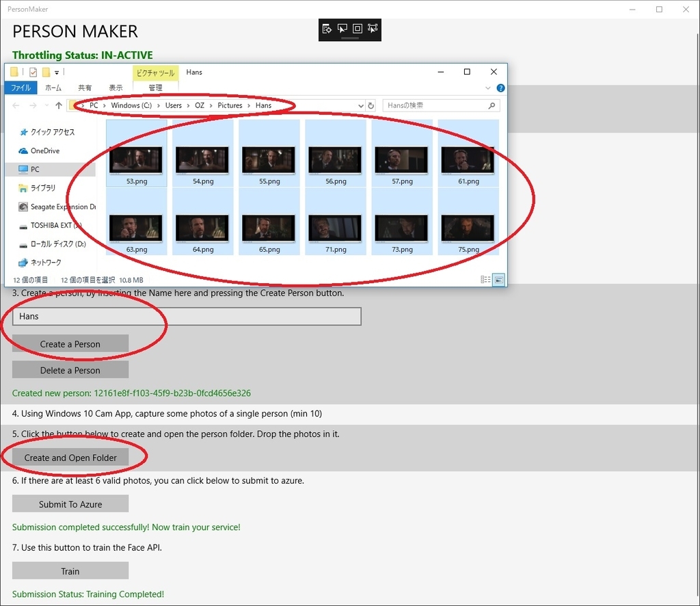Viewport: 700px width, 606px height.
Task: Select the 56.png thumbnail
Action: [336, 153]
